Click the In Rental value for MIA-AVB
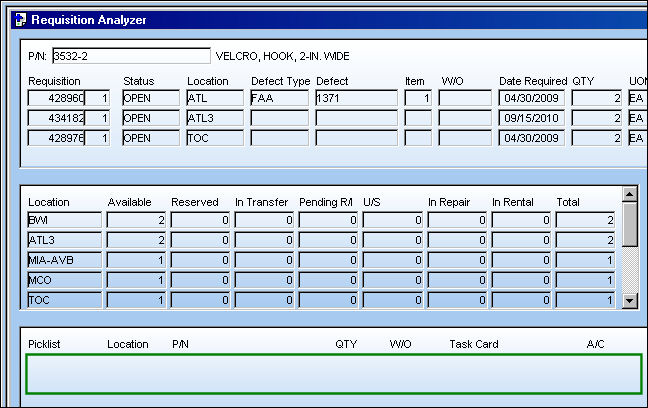Viewport: 648px width, 408px height. click(522, 260)
